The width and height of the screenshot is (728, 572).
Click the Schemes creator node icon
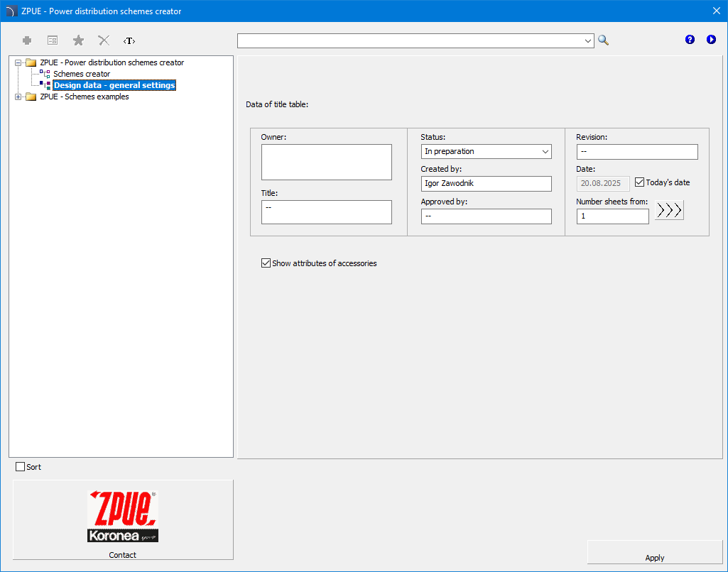click(x=45, y=74)
